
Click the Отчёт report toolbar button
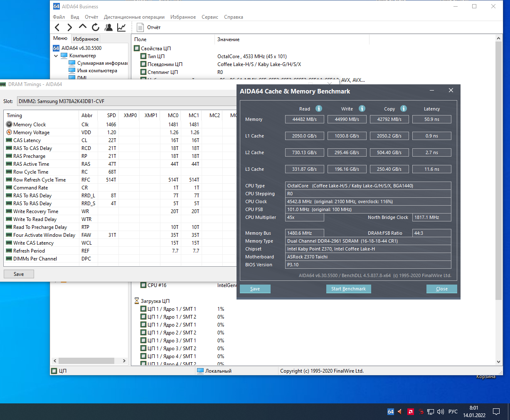149,27
